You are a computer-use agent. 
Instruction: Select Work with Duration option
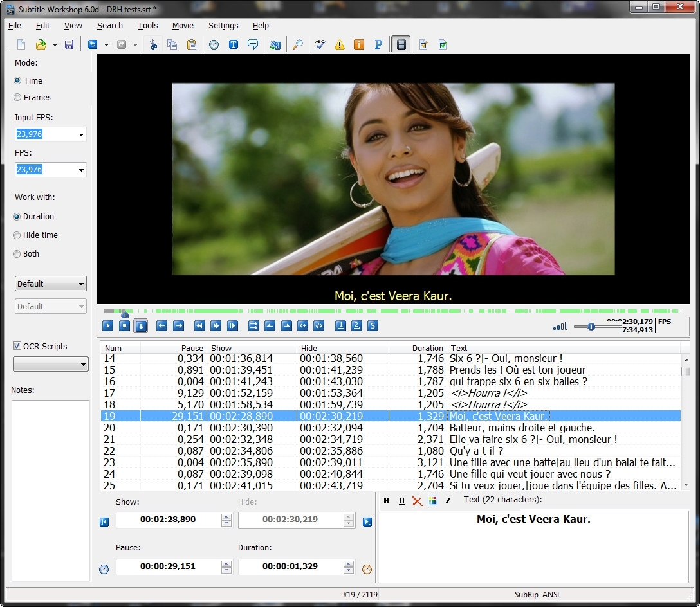[17, 217]
